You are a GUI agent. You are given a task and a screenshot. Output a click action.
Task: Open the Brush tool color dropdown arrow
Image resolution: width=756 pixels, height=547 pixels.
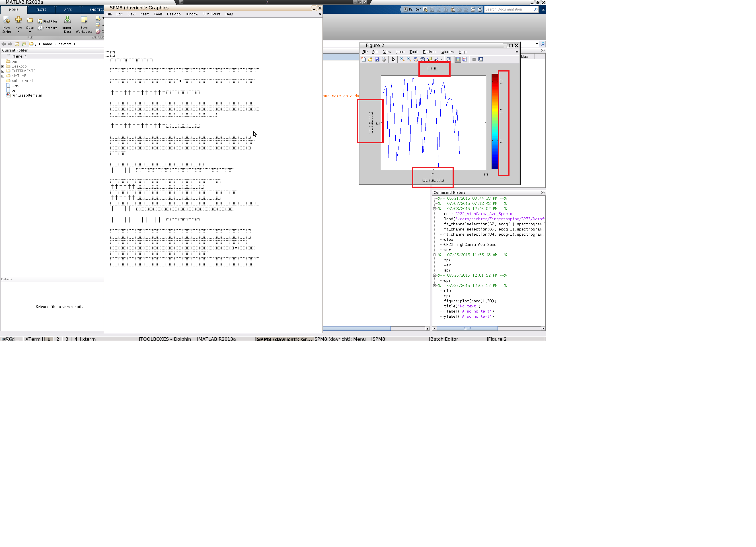tap(441, 60)
